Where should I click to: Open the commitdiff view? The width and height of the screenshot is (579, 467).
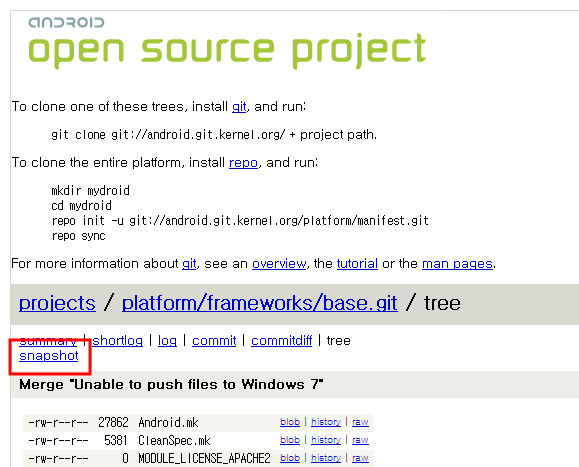pos(281,340)
